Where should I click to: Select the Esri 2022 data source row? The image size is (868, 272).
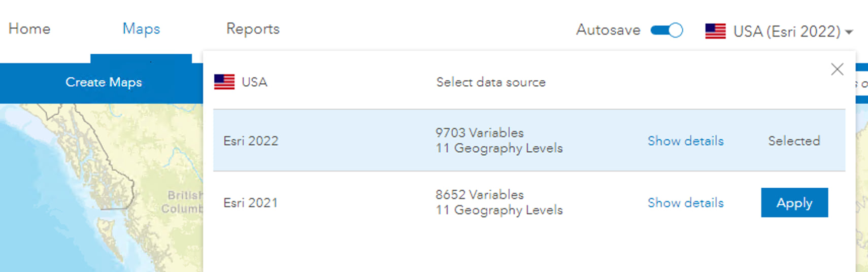point(251,141)
